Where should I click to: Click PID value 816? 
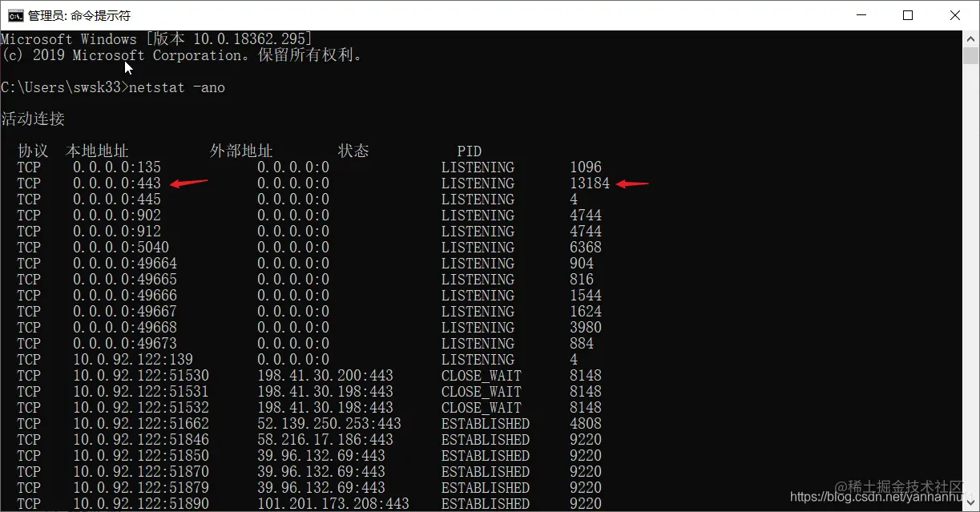pos(582,280)
